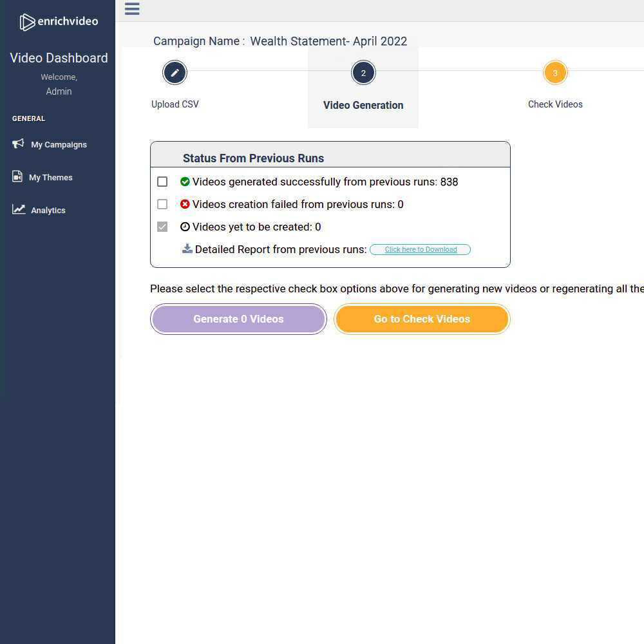Open the hamburger navigation menu
Image resolution: width=644 pixels, height=644 pixels.
[x=132, y=9]
